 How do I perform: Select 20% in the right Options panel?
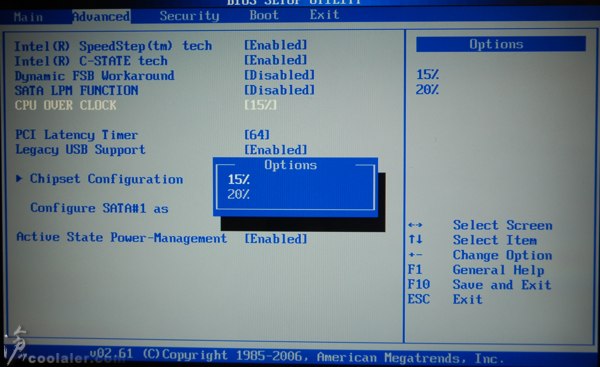click(x=427, y=90)
